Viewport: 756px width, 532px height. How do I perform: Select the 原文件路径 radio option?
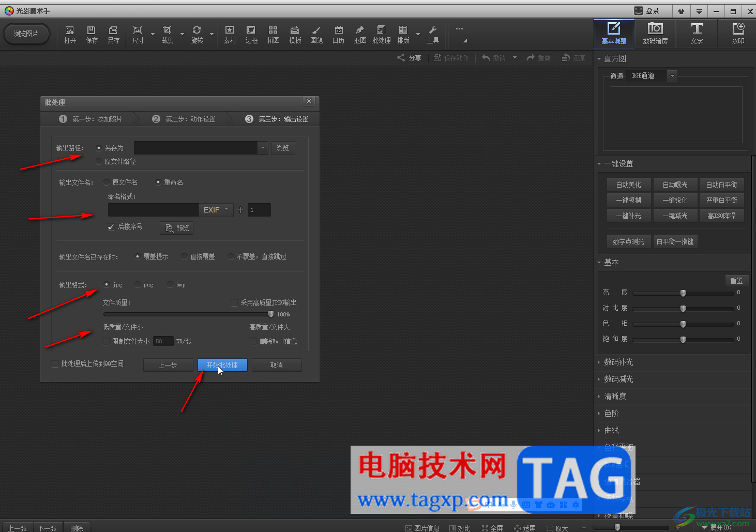click(99, 162)
